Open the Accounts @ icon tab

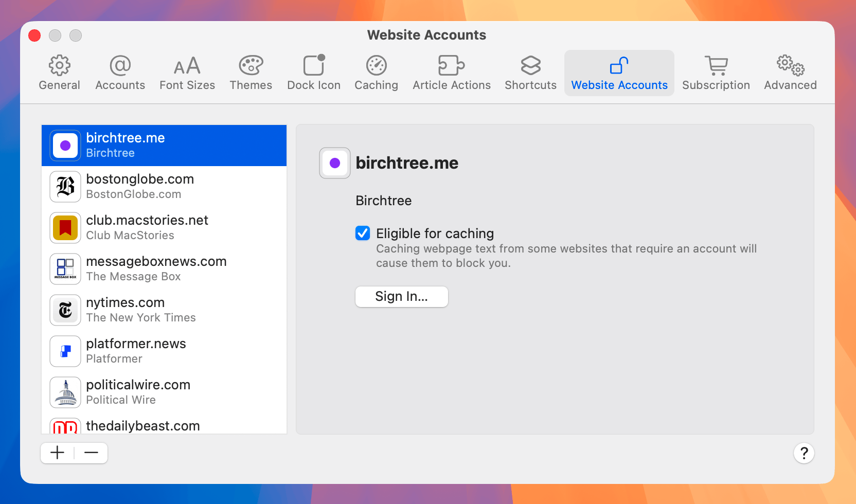click(x=120, y=65)
